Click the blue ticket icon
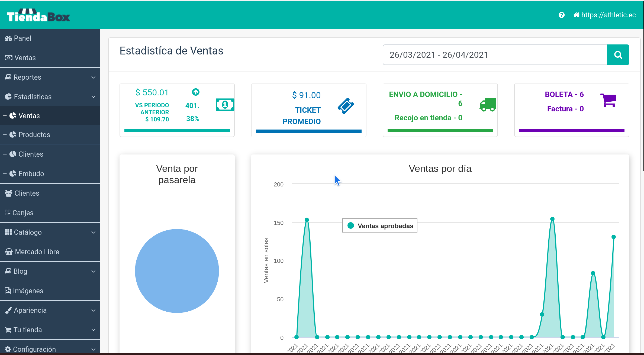644x355 pixels. 346,106
